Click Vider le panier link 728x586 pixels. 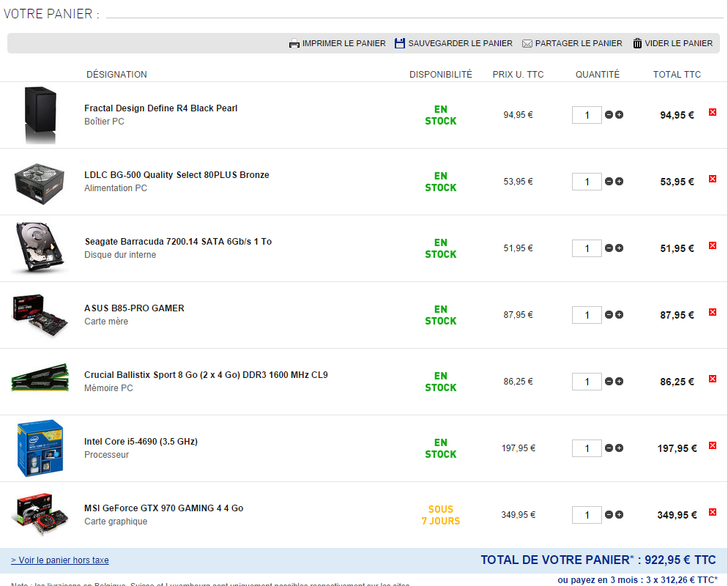tap(678, 43)
